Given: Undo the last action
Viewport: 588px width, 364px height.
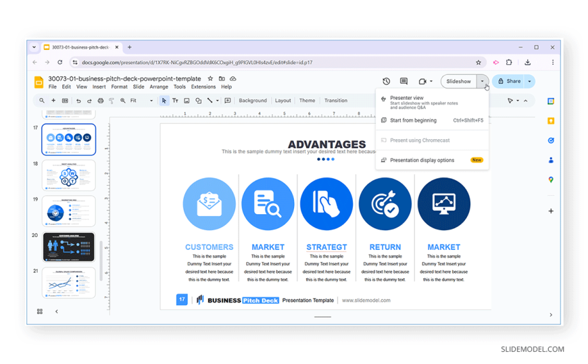Looking at the screenshot, I should 78,101.
